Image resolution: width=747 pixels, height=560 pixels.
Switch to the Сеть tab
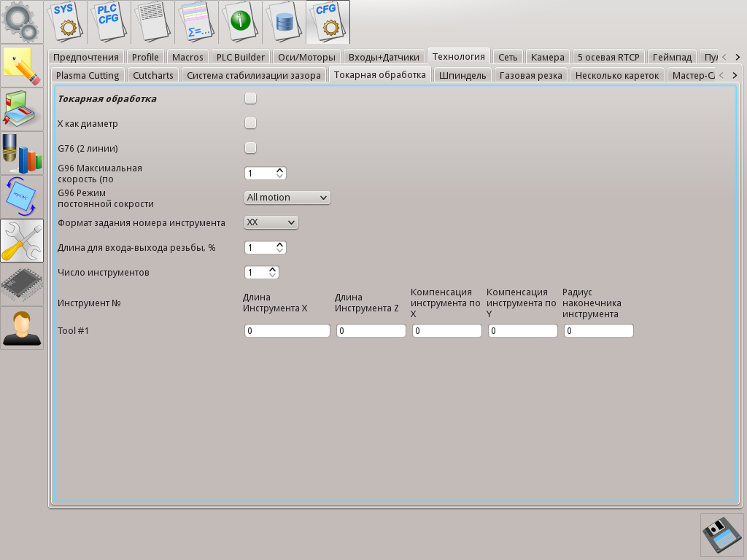[x=508, y=57]
